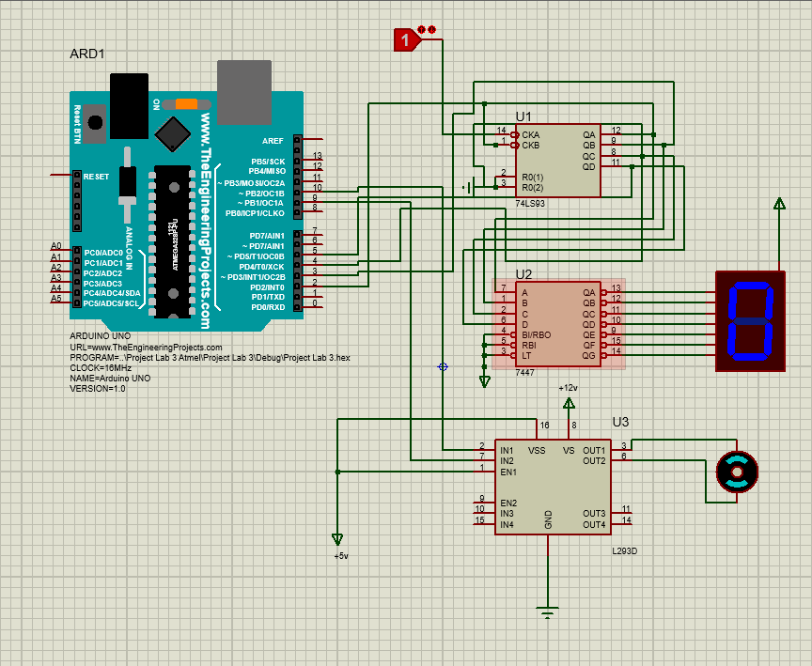Click the RESET pin on Arduino header
Image resolution: width=812 pixels, height=666 pixels.
60,175
